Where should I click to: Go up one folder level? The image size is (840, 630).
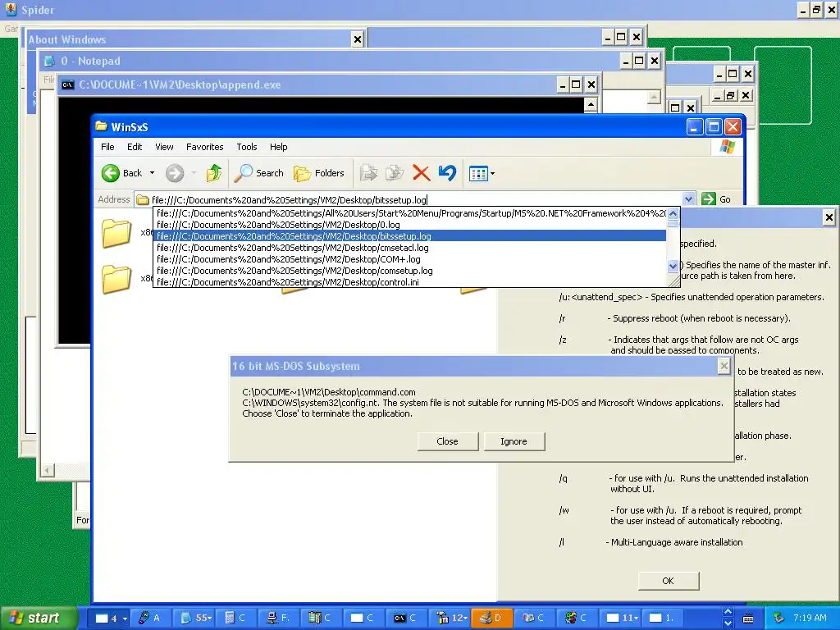(214, 173)
